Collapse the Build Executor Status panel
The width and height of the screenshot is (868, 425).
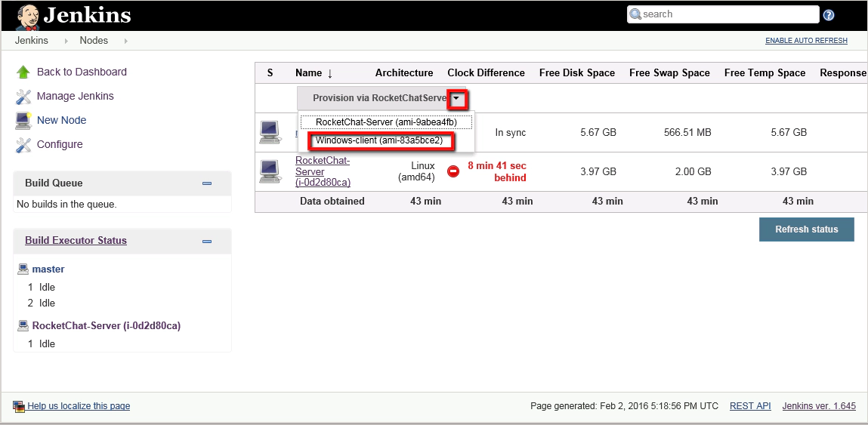[207, 241]
